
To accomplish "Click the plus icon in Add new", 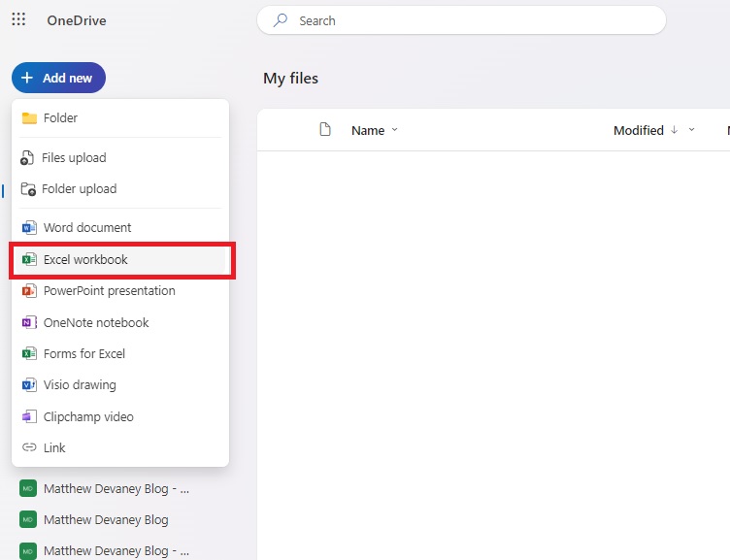I will 27,78.
